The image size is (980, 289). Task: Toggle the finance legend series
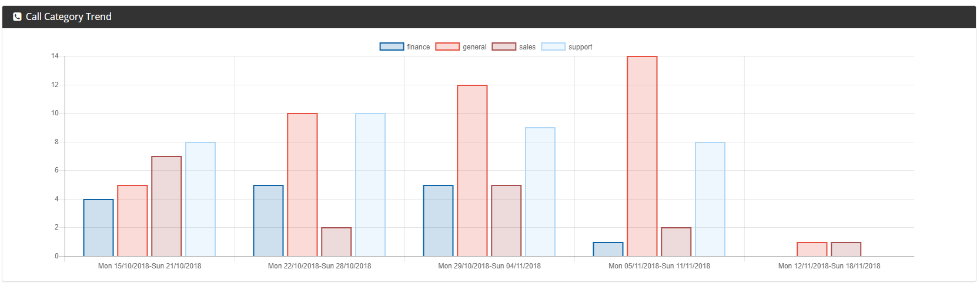tap(405, 46)
